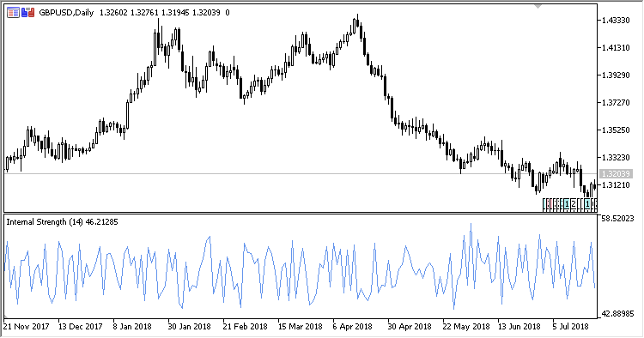Click the open price 1.32602 in header
The width and height of the screenshot is (644, 338).
(x=113, y=13)
